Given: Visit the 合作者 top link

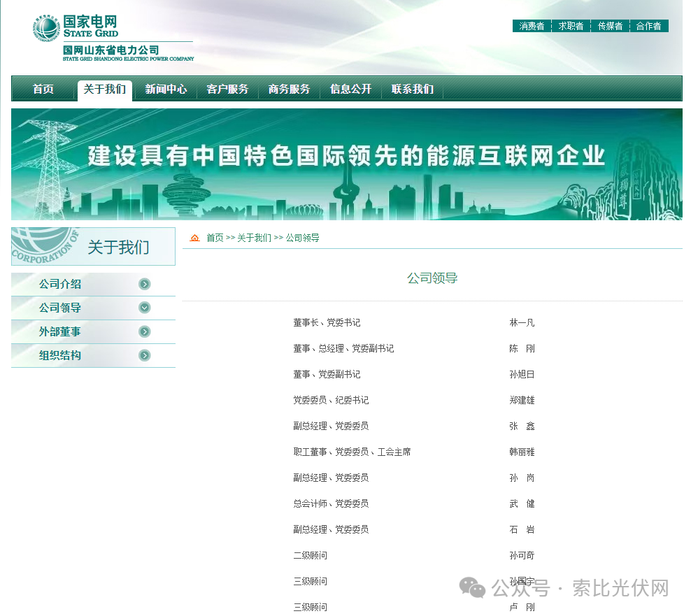Looking at the screenshot, I should point(649,26).
